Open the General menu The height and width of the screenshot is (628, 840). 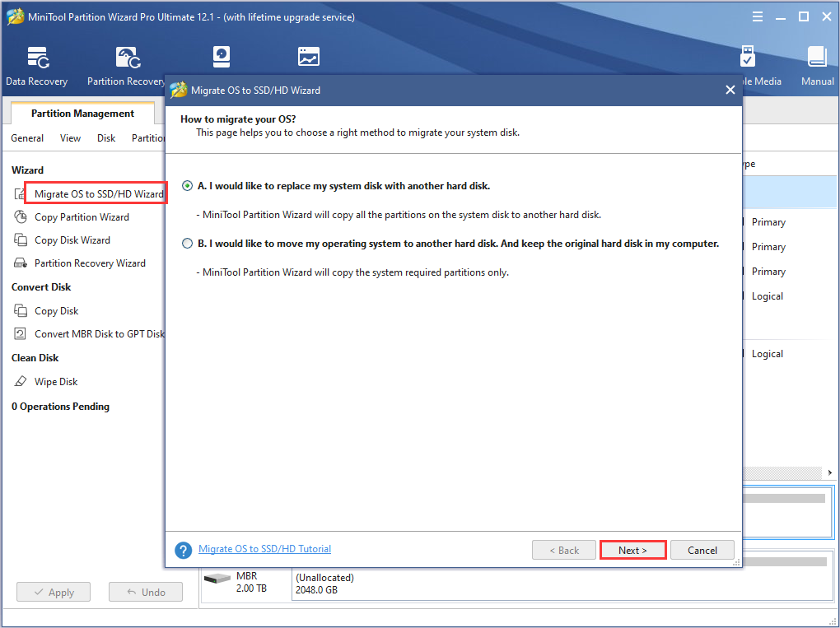tap(27, 138)
